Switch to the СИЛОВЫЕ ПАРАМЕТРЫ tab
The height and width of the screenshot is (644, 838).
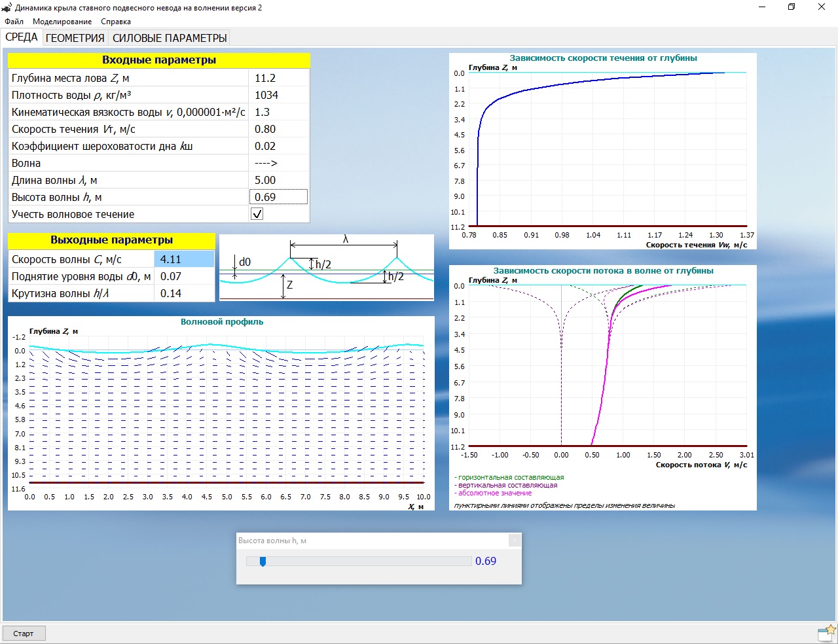point(170,38)
